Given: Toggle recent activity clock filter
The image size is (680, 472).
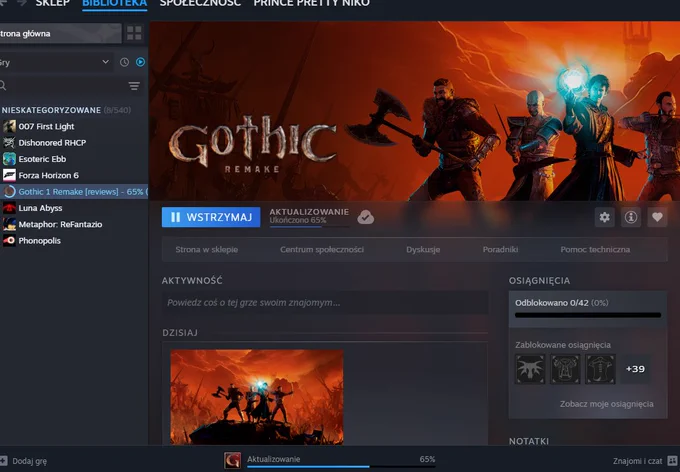Looking at the screenshot, I should pos(124,62).
